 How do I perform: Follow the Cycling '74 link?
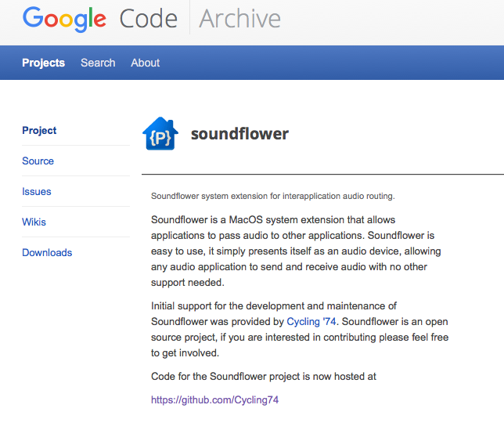pos(311,321)
